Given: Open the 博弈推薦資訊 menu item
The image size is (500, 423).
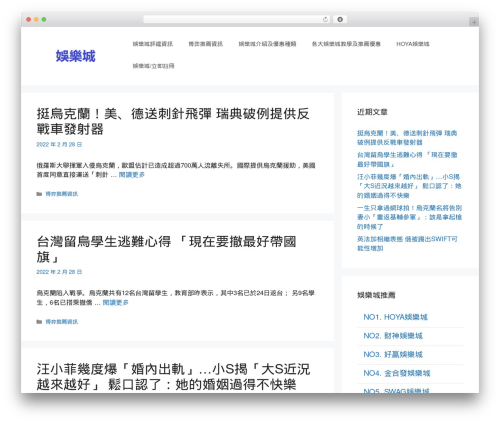Looking at the screenshot, I should [206, 44].
